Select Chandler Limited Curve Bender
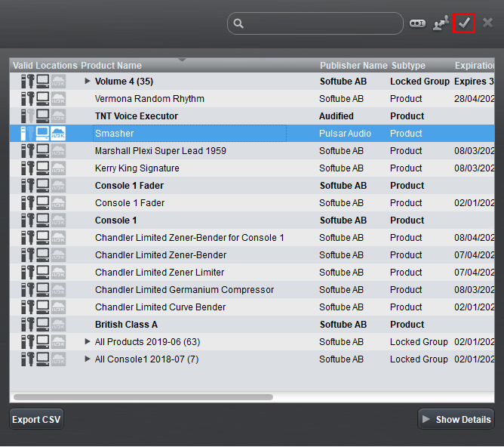Image resolution: width=504 pixels, height=447 pixels. [x=252, y=307]
